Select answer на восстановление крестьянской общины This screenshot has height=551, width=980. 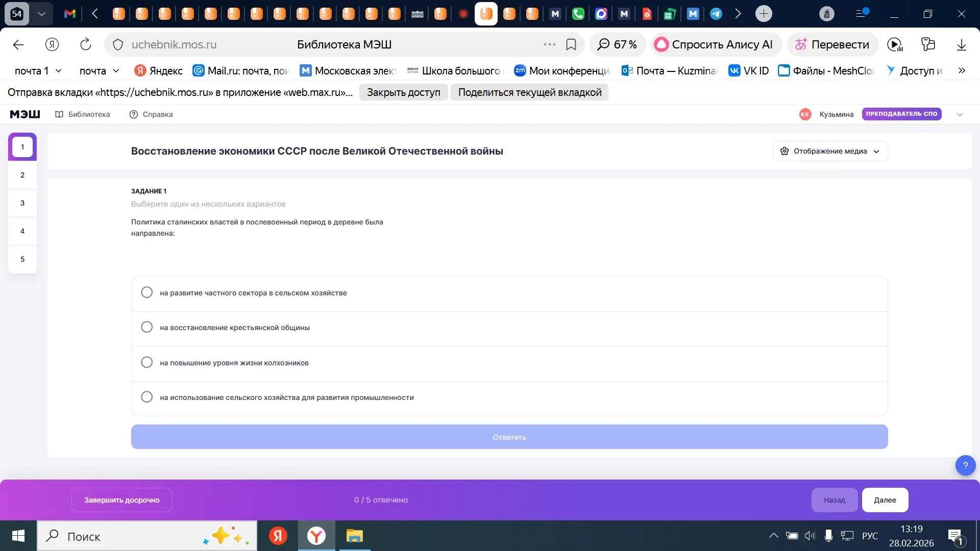[509, 328]
